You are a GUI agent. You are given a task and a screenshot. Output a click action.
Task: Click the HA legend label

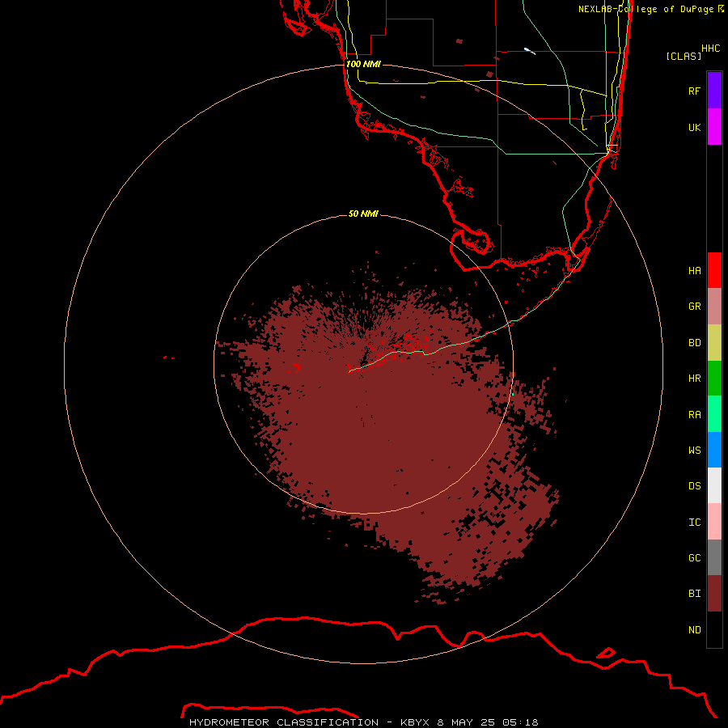click(x=695, y=271)
